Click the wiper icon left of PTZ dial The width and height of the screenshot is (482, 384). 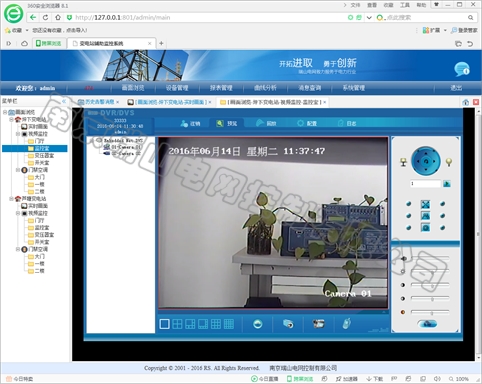pos(403,162)
